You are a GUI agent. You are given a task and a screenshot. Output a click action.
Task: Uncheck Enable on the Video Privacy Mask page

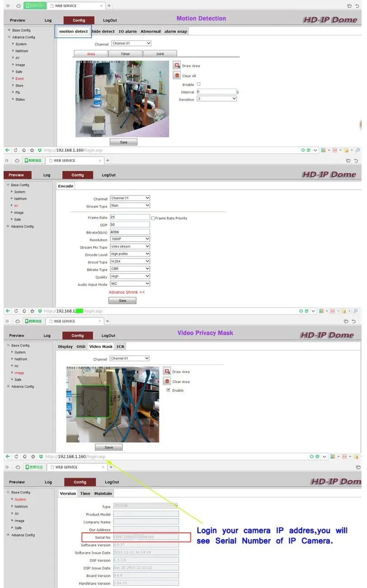[x=169, y=390]
